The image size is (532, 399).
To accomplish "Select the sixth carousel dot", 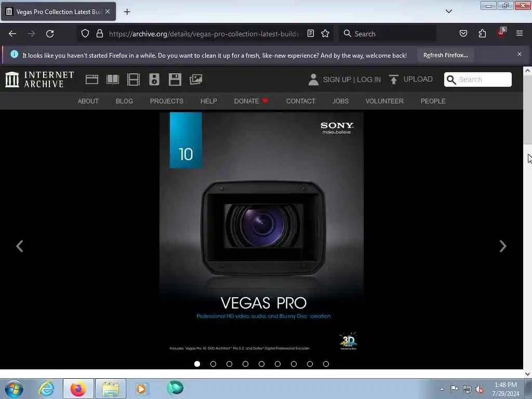I will pyautogui.click(x=277, y=364).
